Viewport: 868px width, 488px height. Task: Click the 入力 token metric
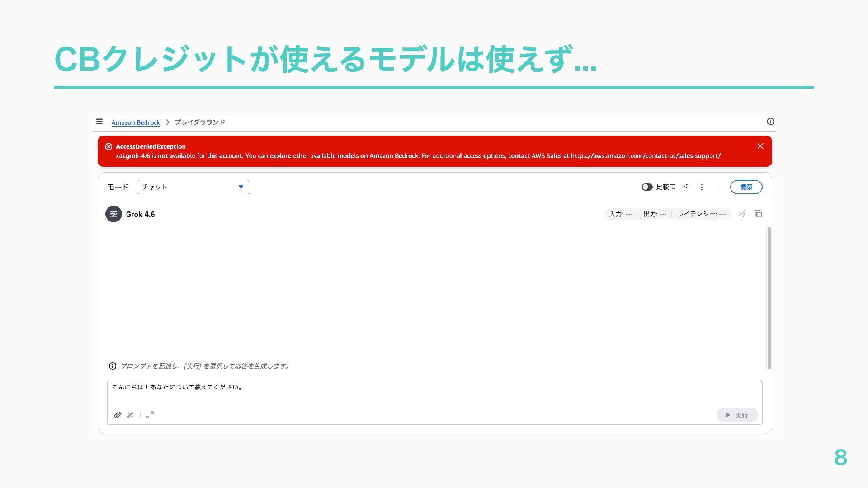click(x=621, y=214)
